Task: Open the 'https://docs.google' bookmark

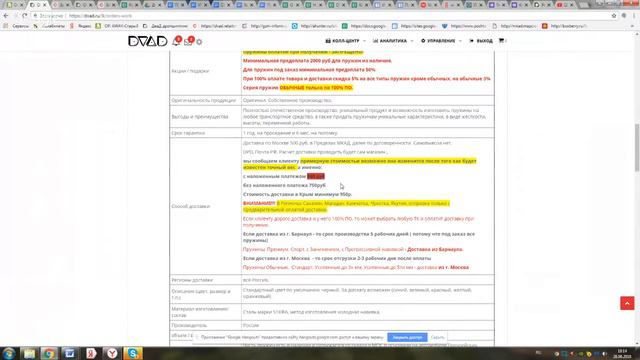Action: pos(364,26)
